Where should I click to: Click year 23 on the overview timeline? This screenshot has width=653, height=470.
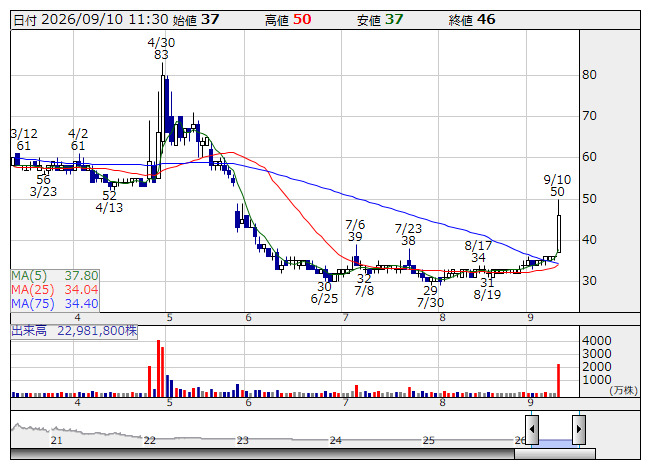pyautogui.click(x=242, y=440)
